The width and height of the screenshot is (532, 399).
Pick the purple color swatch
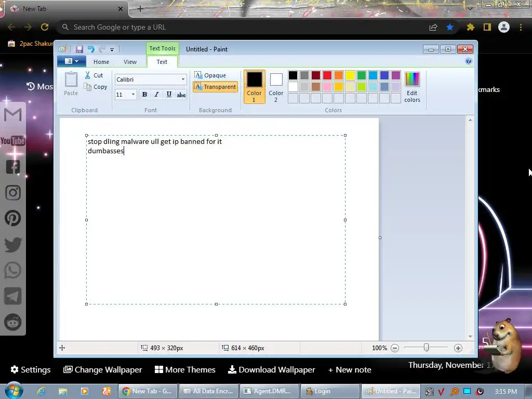coord(395,75)
